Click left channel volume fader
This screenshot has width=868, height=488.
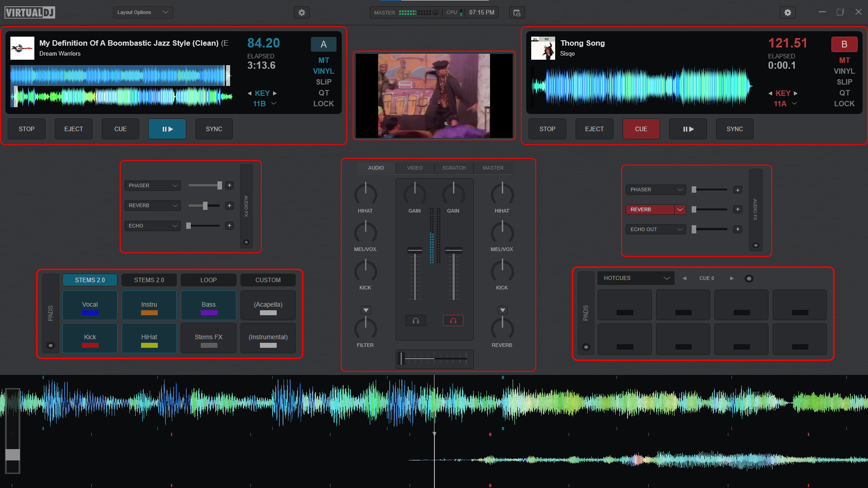pyautogui.click(x=415, y=274)
